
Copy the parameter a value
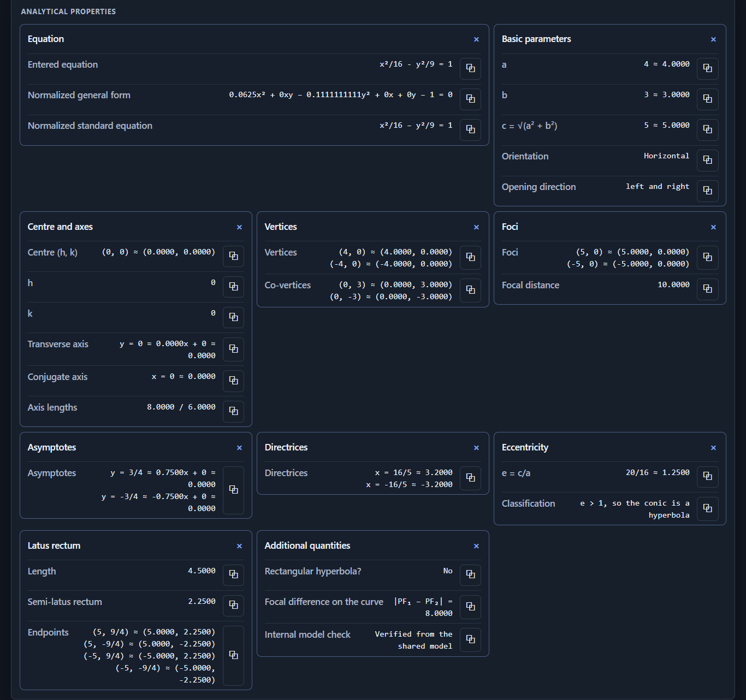(x=707, y=69)
